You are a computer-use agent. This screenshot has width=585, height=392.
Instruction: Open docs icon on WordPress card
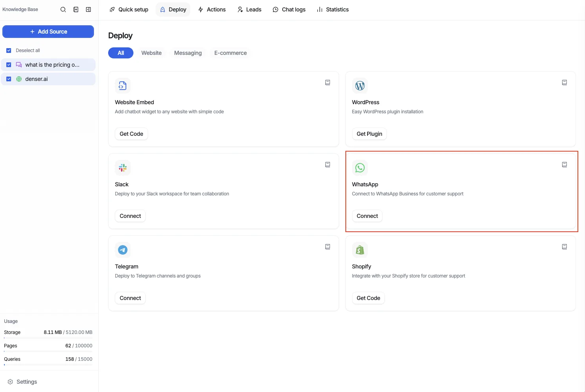564,83
